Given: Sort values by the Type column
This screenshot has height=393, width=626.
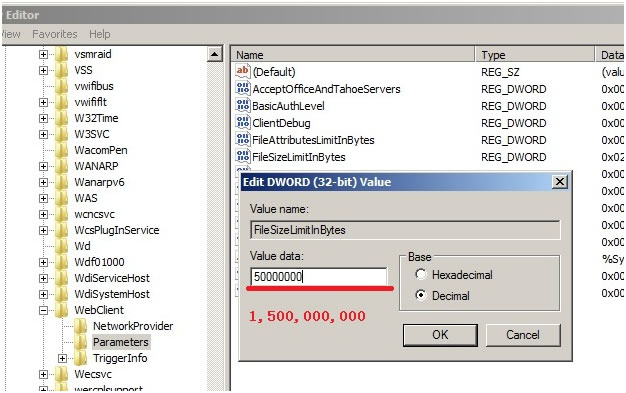Looking at the screenshot, I should pos(535,55).
